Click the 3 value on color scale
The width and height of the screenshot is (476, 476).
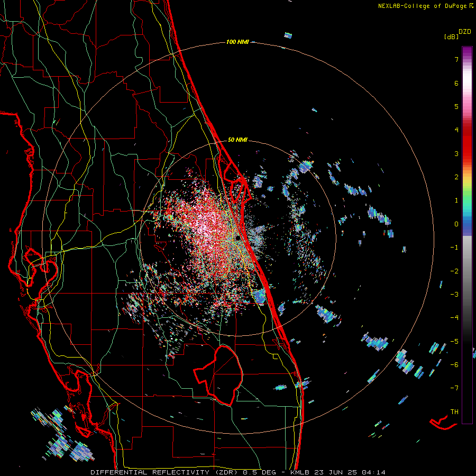(456, 153)
